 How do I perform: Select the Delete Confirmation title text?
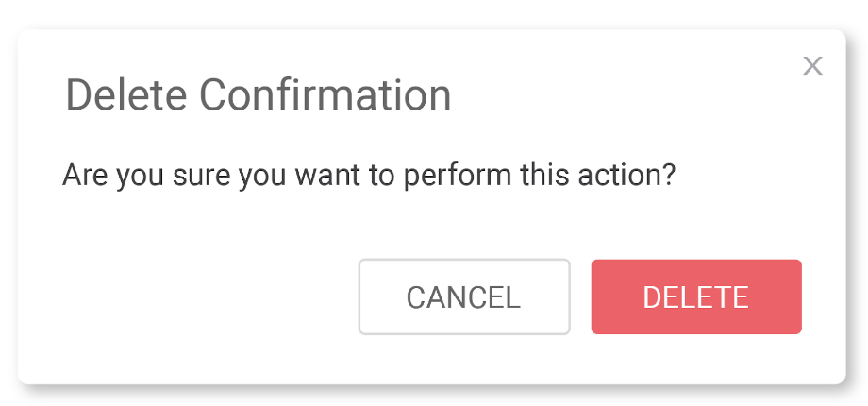click(x=258, y=94)
